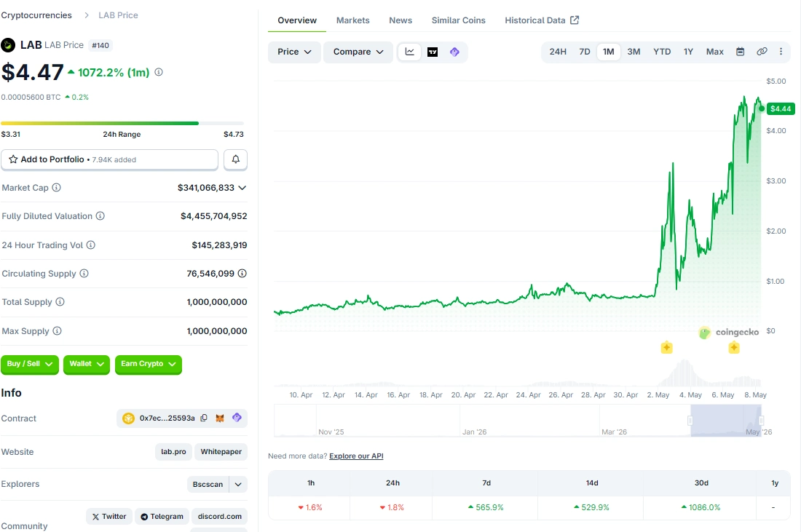
Task: Copy the contract address icon
Action: tap(204, 418)
